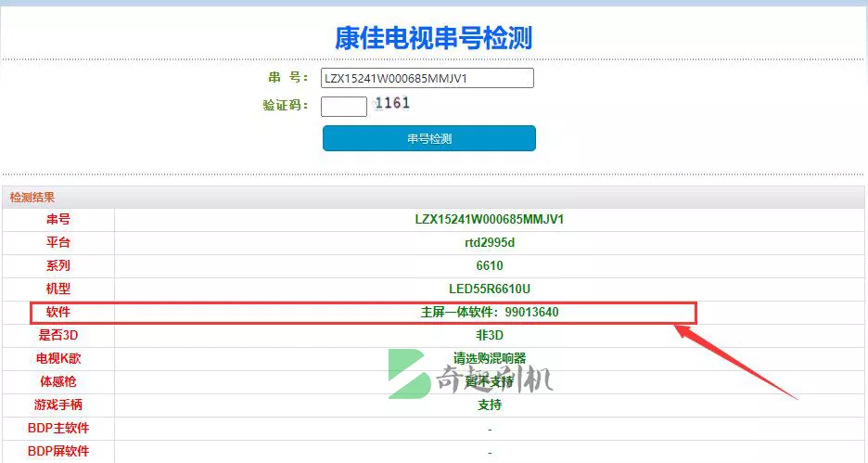This screenshot has height=463, width=868.
Task: Click the serial number input field
Action: click(x=428, y=78)
